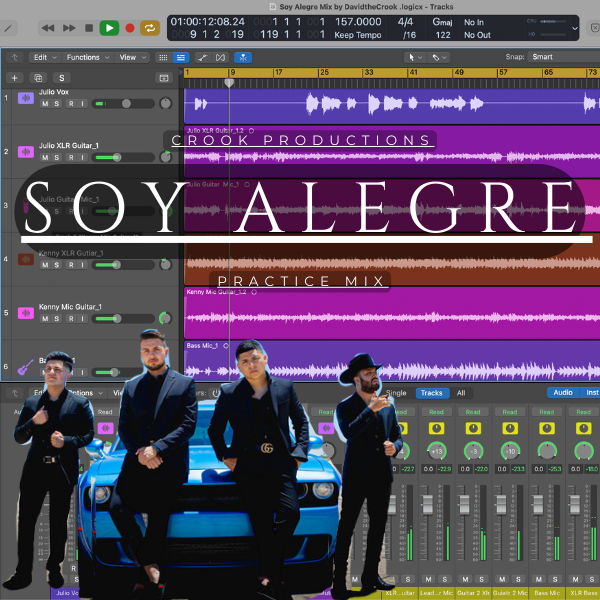This screenshot has height=600, width=600.
Task: Click the Gmaj key signature in LCD
Action: pos(442,22)
